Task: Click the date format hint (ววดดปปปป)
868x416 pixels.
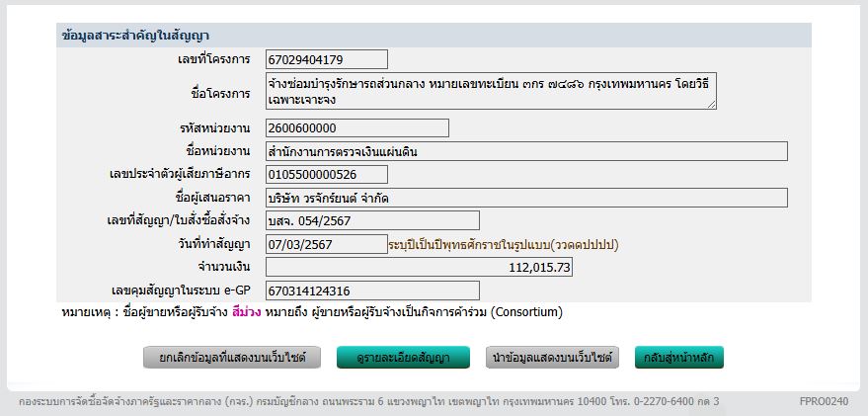Action: (591, 244)
